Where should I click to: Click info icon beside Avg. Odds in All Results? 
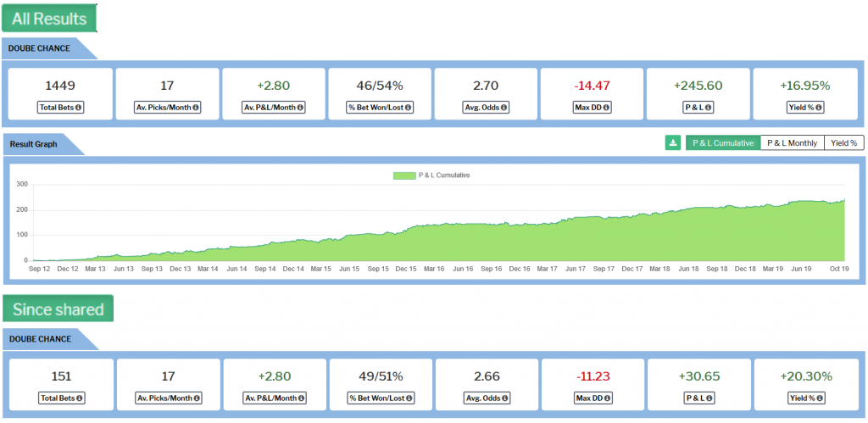[507, 108]
